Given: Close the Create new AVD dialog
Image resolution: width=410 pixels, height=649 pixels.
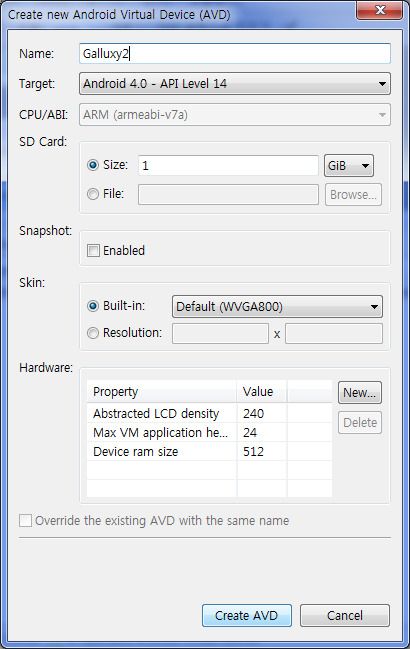Looking at the screenshot, I should tap(379, 10).
